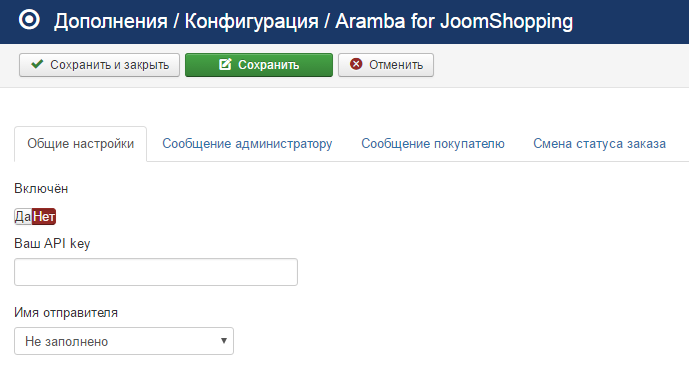Click the dropdown arrow next to Не заполнено

click(x=224, y=341)
